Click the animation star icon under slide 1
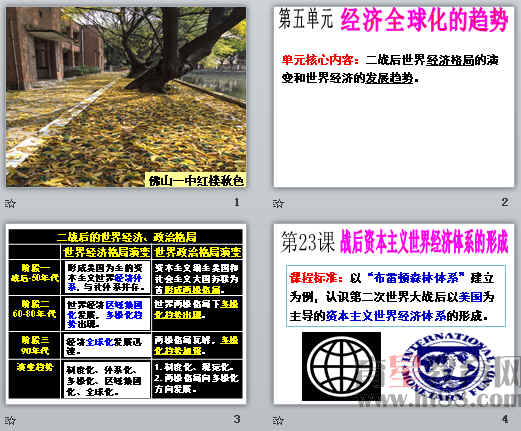 tap(10, 203)
